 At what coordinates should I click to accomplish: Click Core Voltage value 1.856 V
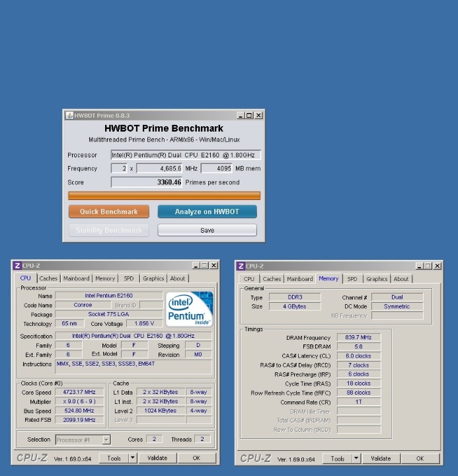coord(144,323)
